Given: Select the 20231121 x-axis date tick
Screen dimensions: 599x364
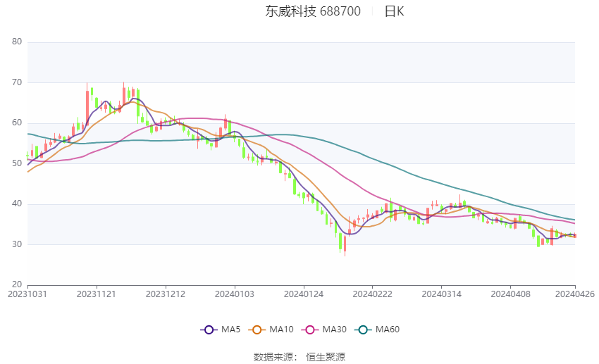Looking at the screenshot, I should [x=97, y=294].
